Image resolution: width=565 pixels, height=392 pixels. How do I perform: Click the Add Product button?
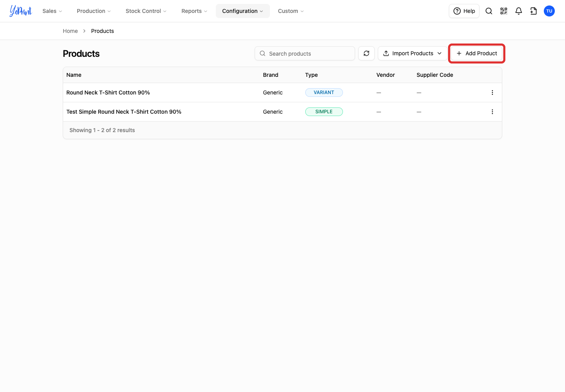[477, 53]
